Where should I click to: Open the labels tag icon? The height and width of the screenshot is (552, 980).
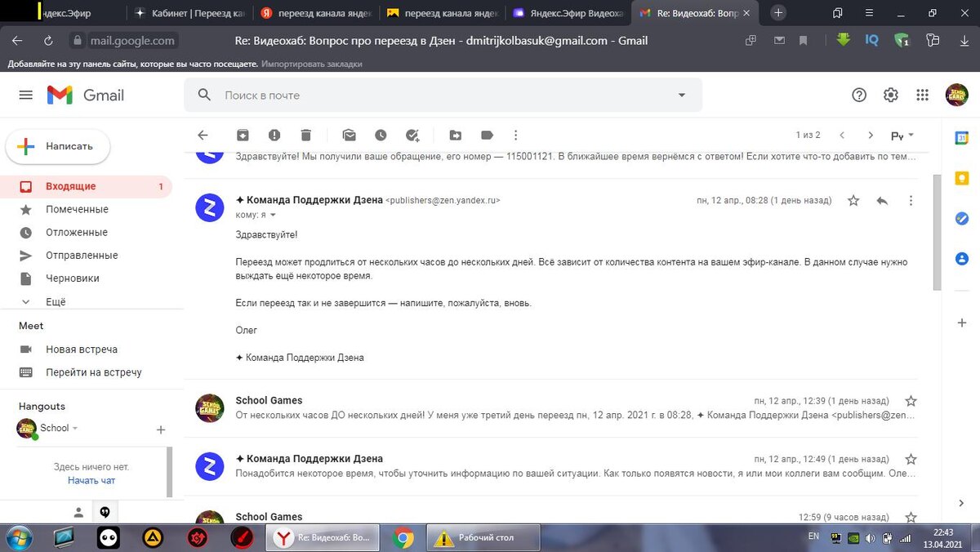click(x=487, y=135)
